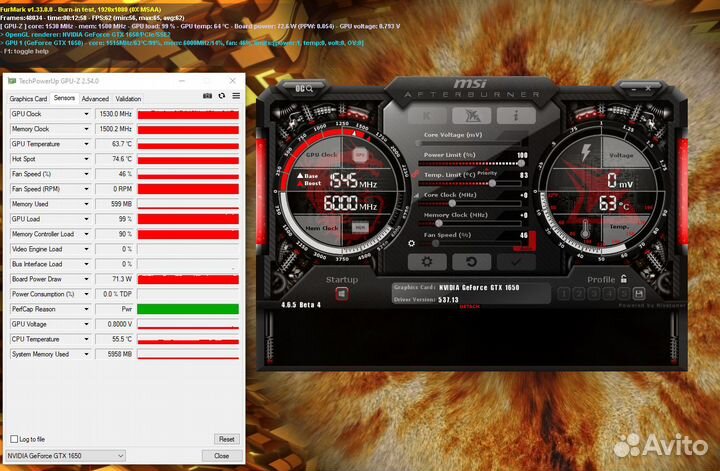Click the GPU Load red sensor graph

188,219
